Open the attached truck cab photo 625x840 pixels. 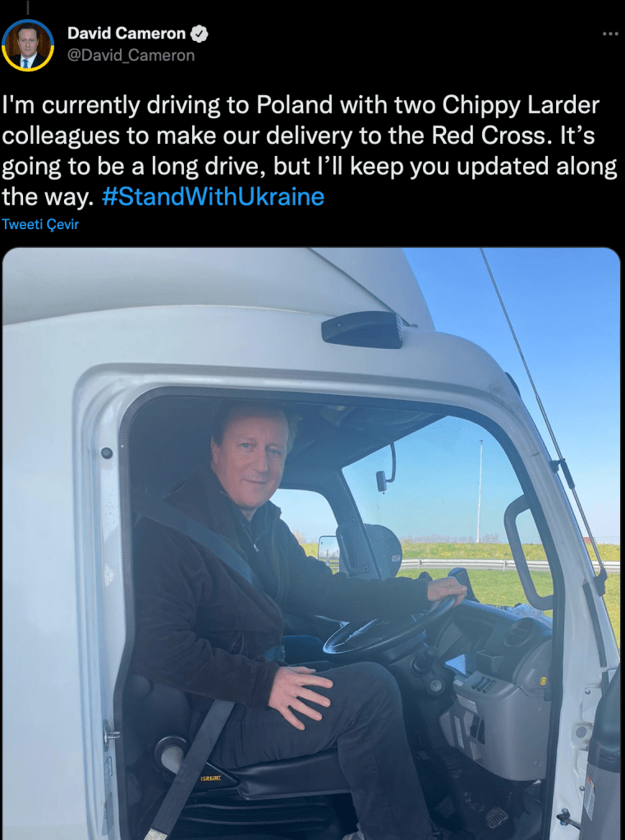(x=311, y=544)
